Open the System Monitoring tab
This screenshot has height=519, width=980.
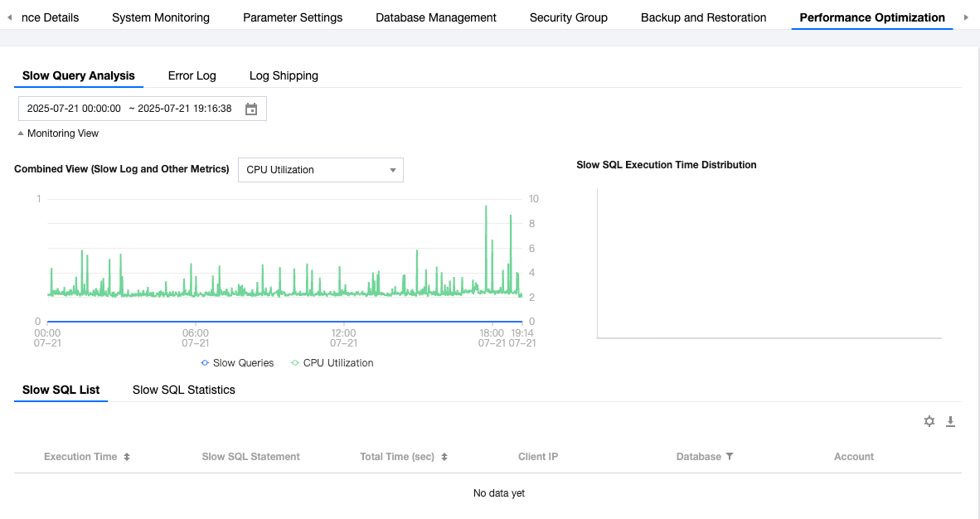coord(161,17)
